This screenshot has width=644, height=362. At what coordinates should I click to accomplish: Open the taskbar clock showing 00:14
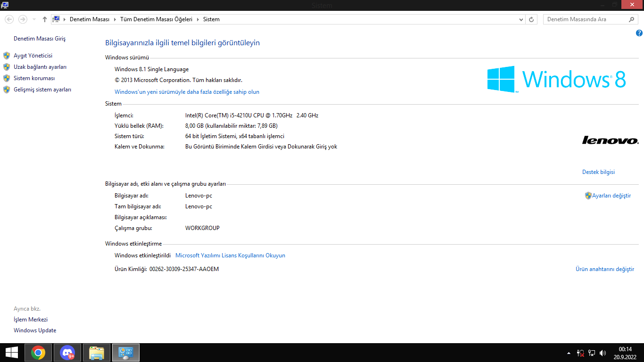(625, 353)
